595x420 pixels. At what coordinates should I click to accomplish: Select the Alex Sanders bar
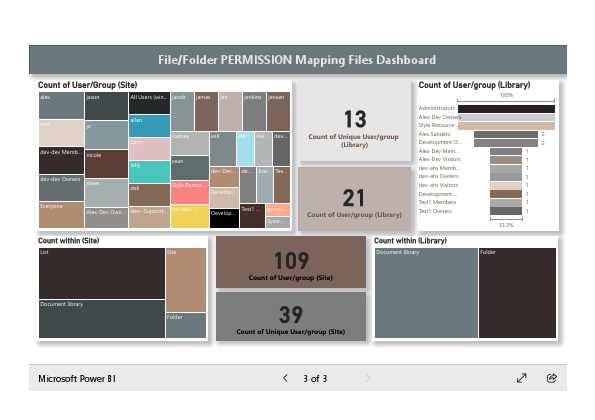506,134
